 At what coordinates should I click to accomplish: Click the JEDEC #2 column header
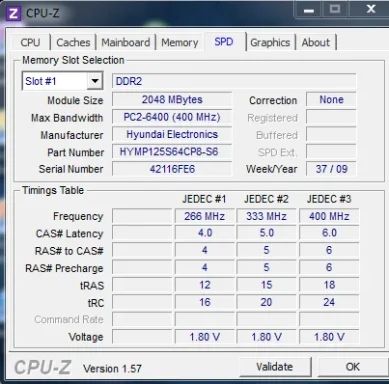(266, 199)
